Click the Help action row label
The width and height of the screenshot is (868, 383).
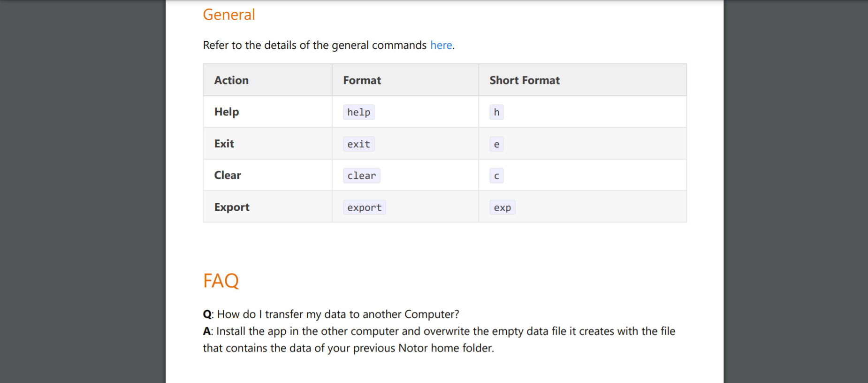tap(227, 112)
